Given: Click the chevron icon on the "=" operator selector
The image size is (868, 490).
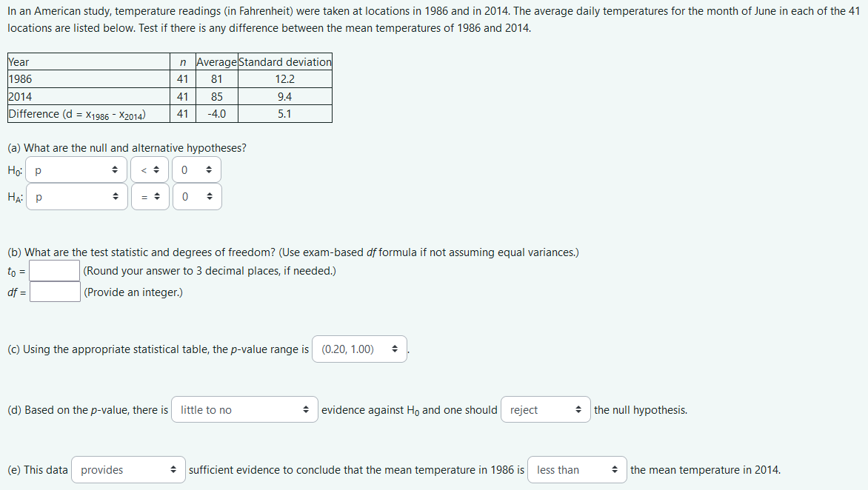Looking at the screenshot, I should [156, 196].
